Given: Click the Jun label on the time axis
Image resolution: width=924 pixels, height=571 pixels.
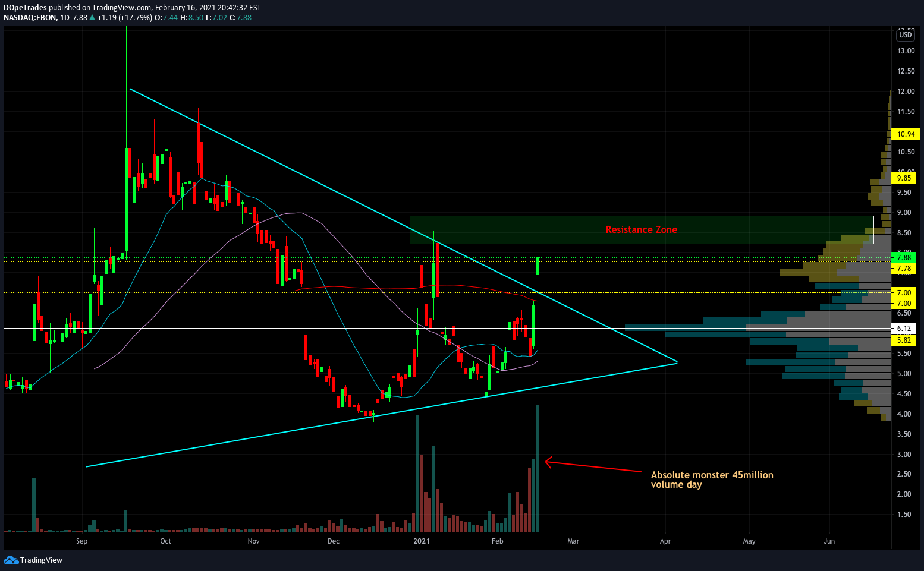Looking at the screenshot, I should tap(829, 541).
